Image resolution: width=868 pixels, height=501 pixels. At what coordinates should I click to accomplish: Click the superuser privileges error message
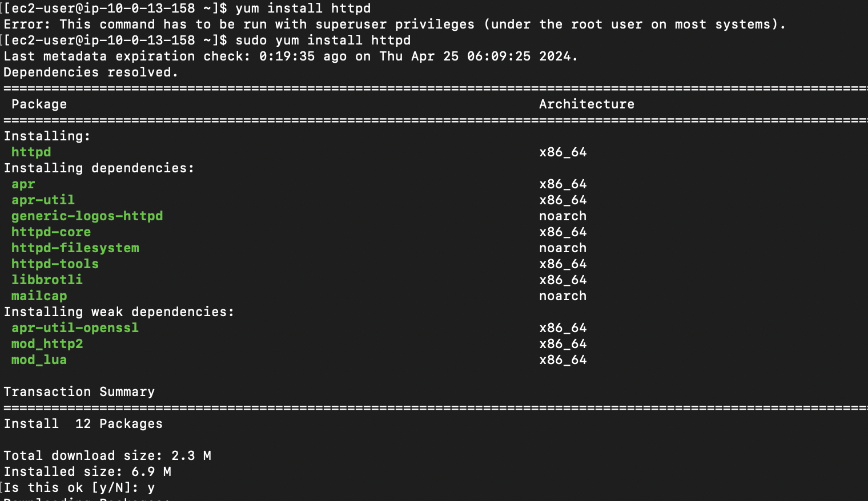pyautogui.click(x=394, y=25)
